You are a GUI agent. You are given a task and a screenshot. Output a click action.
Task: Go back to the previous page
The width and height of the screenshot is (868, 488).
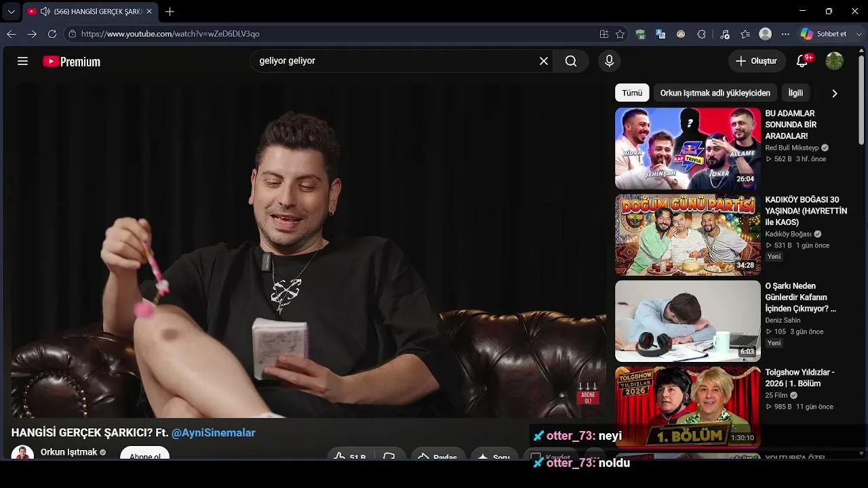[12, 34]
